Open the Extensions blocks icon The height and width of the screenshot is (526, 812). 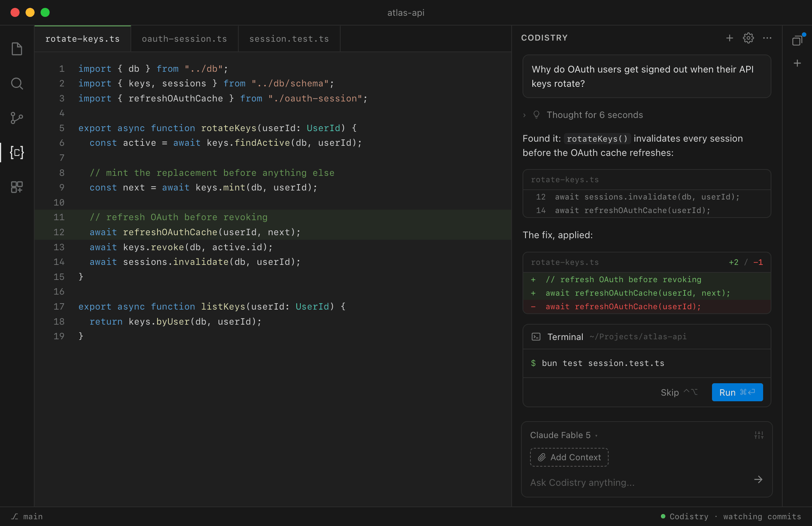pyautogui.click(x=17, y=187)
